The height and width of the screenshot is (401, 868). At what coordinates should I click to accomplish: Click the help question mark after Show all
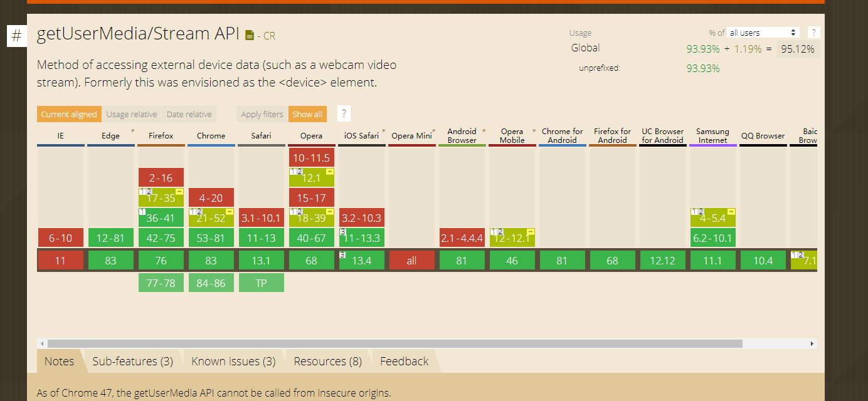[x=344, y=114]
